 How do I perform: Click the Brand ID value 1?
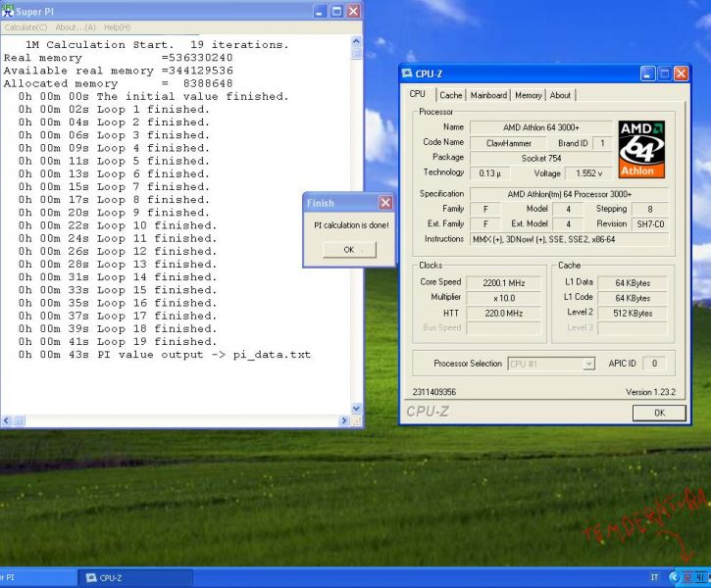click(x=602, y=143)
